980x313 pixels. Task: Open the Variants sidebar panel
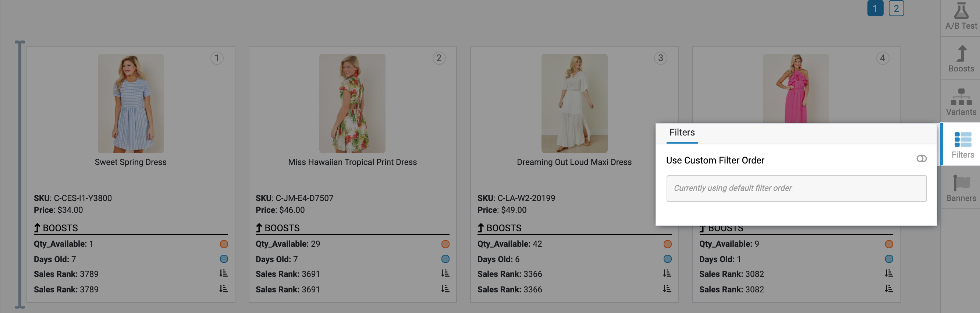961,102
